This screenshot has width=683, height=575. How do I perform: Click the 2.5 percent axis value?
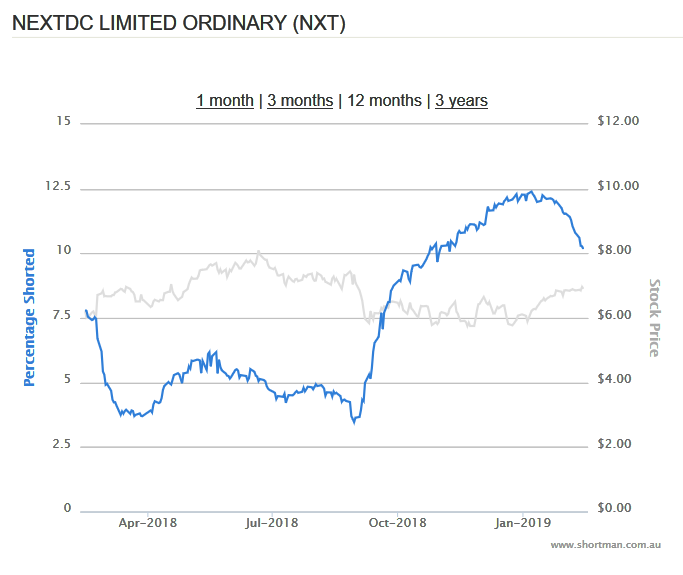click(61, 444)
